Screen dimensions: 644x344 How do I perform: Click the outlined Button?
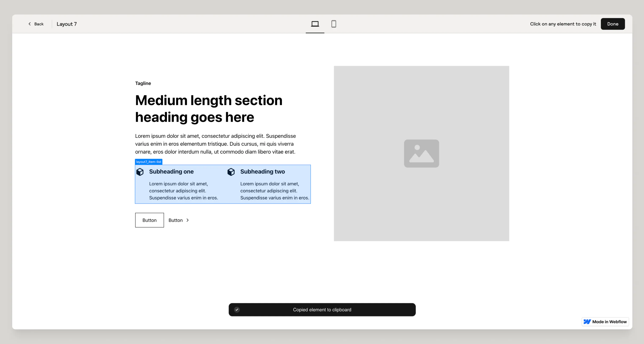click(149, 220)
